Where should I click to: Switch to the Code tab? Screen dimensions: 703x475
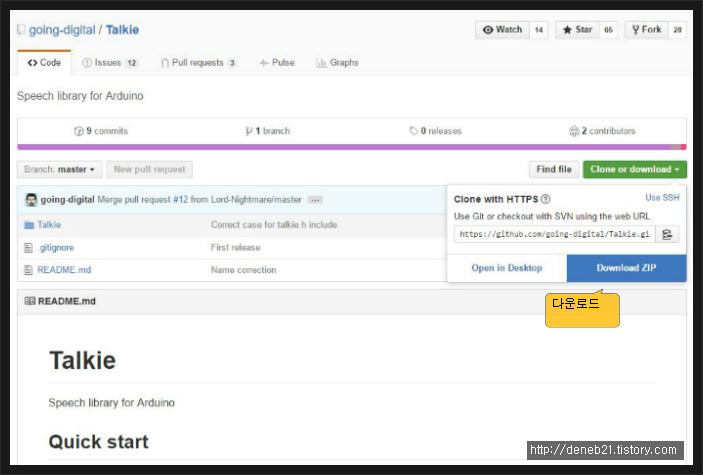(x=44, y=63)
